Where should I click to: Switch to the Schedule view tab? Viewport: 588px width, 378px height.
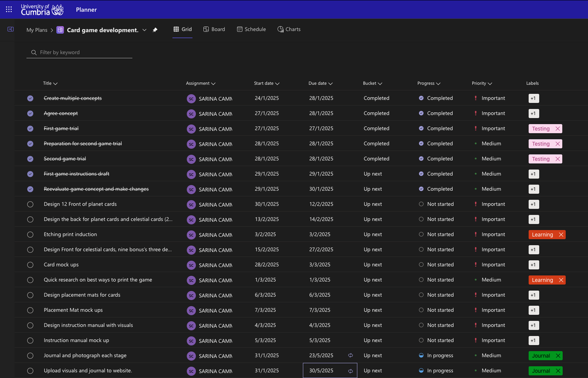pyautogui.click(x=251, y=29)
